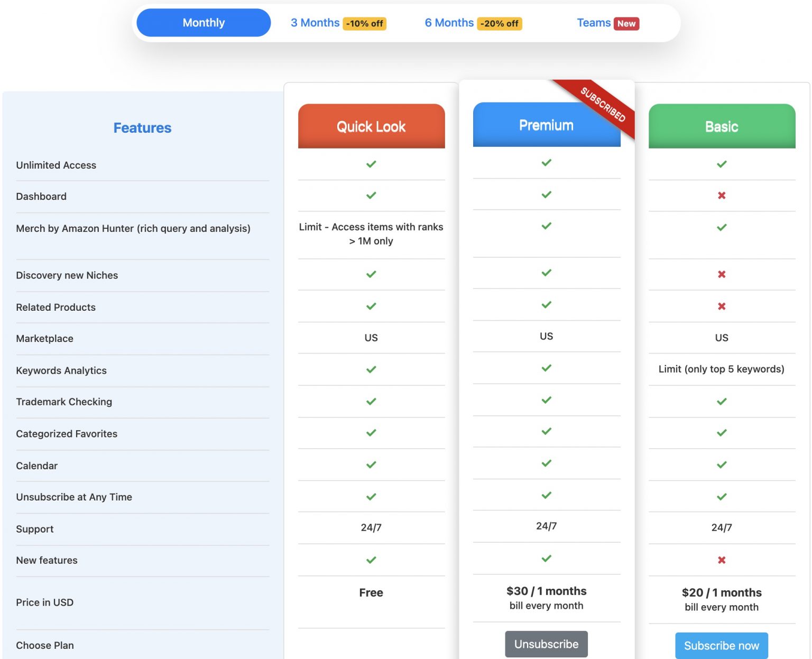Viewport: 812px width, 659px height.
Task: Toggle Premium's Categorized Favorites checkmark
Action: tap(546, 432)
